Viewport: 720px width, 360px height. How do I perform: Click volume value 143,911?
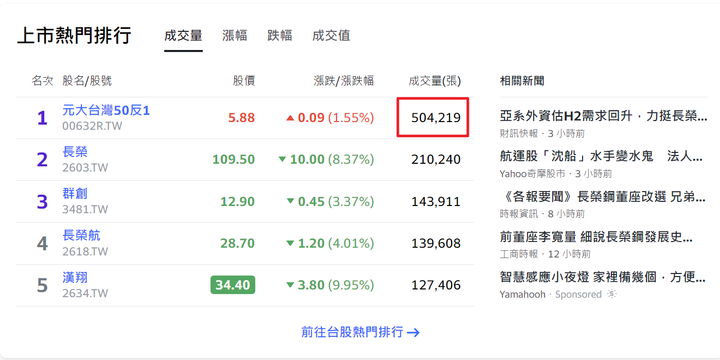tap(436, 202)
